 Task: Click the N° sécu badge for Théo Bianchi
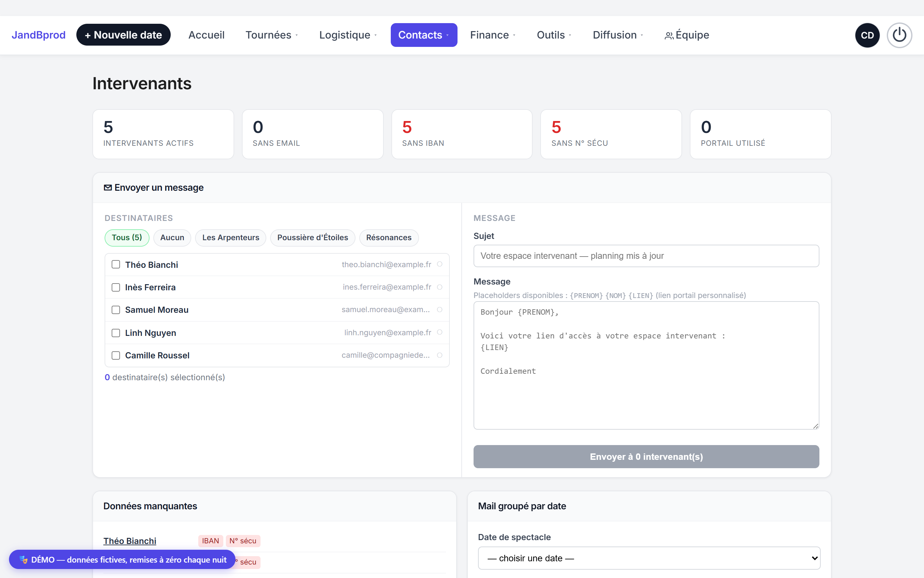pos(243,540)
